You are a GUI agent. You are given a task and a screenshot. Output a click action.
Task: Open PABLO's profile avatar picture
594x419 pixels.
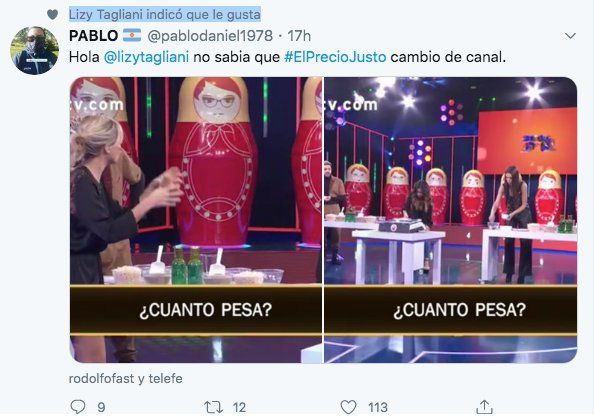point(34,50)
